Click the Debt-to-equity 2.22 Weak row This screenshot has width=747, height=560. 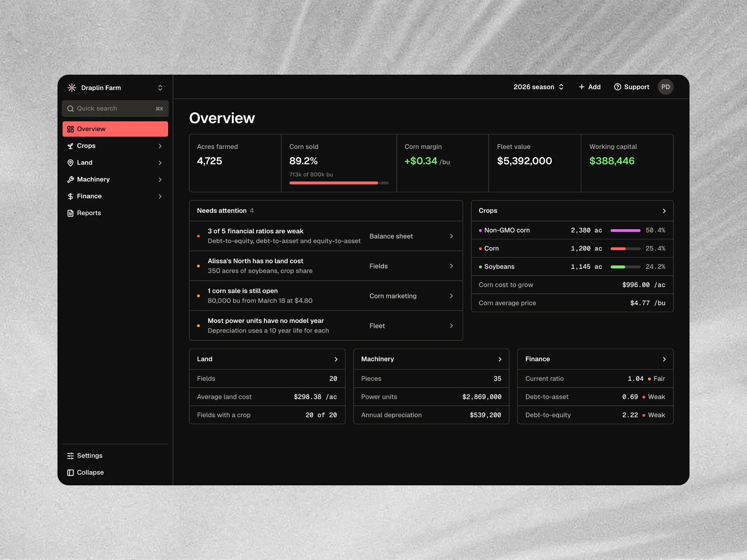point(595,415)
